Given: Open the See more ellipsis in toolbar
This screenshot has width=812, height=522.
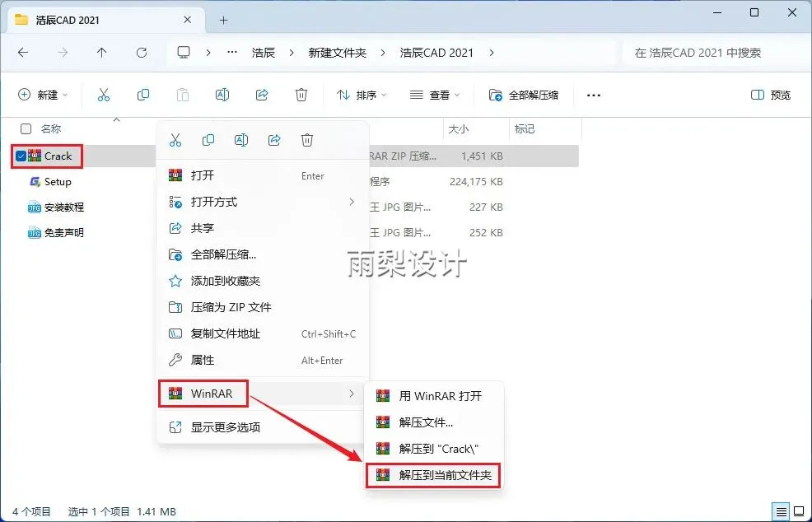Looking at the screenshot, I should (x=594, y=96).
